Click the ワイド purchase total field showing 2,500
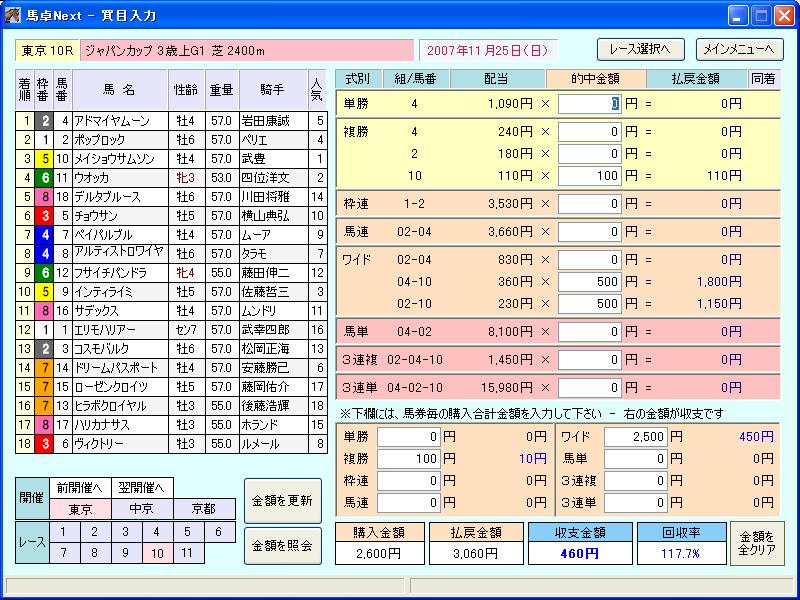This screenshot has height=600, width=800. pyautogui.click(x=636, y=437)
